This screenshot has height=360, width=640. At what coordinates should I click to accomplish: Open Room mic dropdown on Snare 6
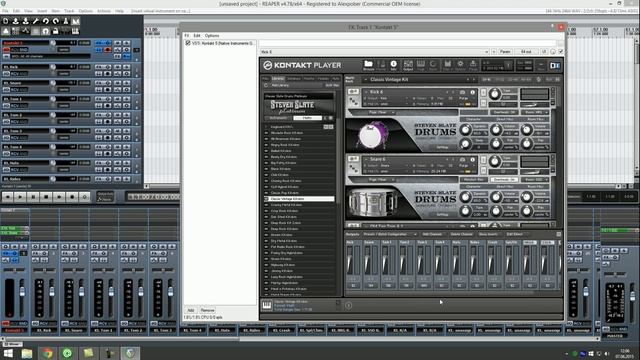tap(536, 180)
